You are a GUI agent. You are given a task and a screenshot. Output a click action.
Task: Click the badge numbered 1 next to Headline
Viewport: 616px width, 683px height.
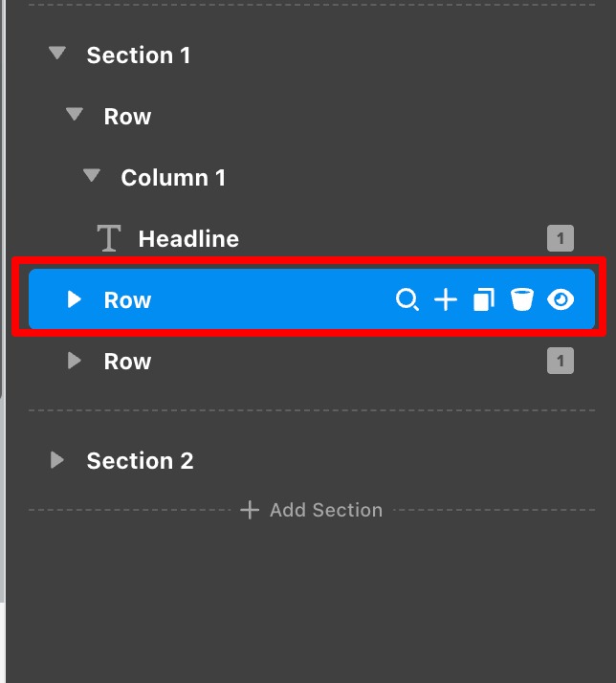(x=561, y=238)
